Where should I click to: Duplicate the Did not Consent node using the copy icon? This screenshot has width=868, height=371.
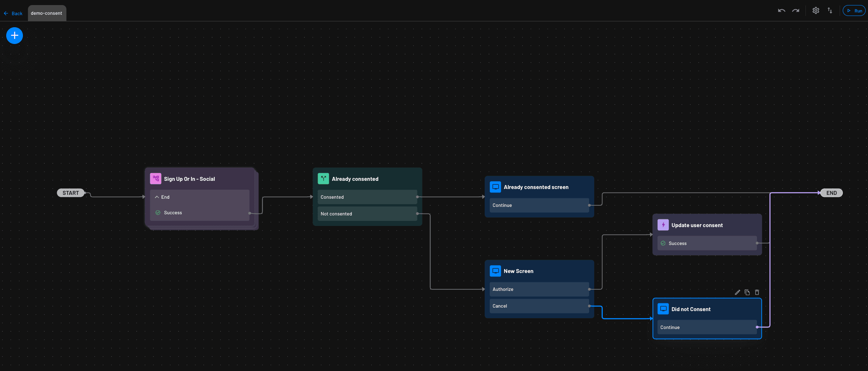click(x=747, y=292)
